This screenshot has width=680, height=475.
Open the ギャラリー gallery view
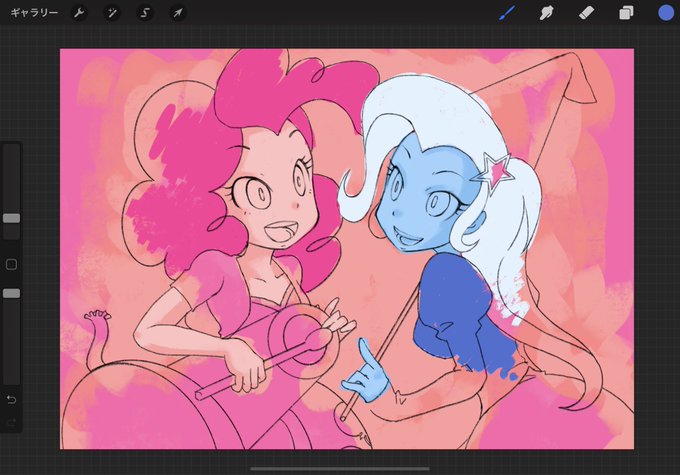click(34, 13)
